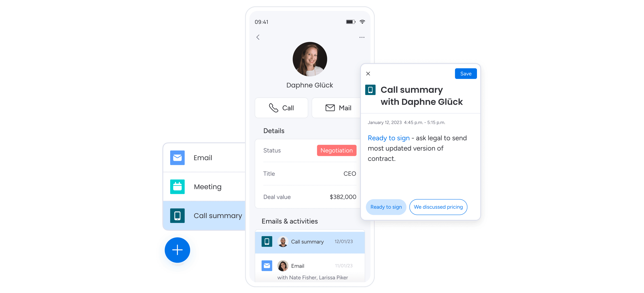Click the Email icon in activity sidebar
The height and width of the screenshot is (293, 644).
pos(178,158)
